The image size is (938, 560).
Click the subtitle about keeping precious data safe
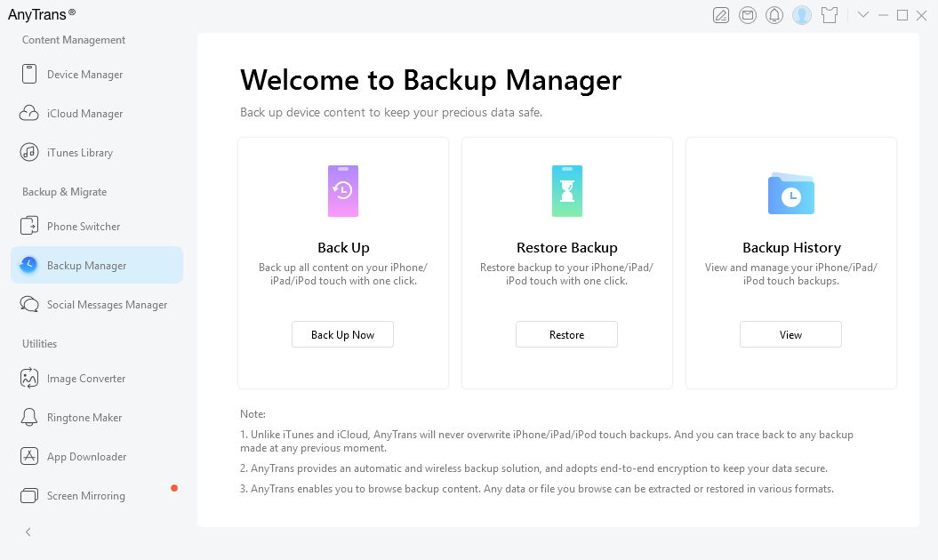(x=391, y=113)
